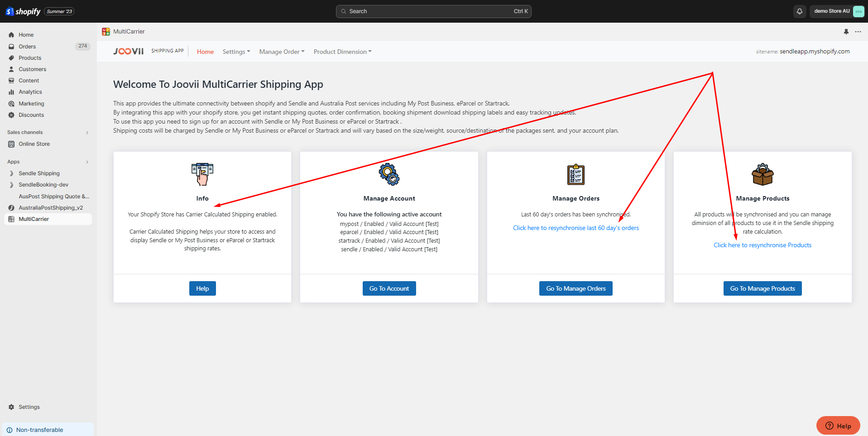Select the Sendle Shipping app icon

(x=11, y=173)
